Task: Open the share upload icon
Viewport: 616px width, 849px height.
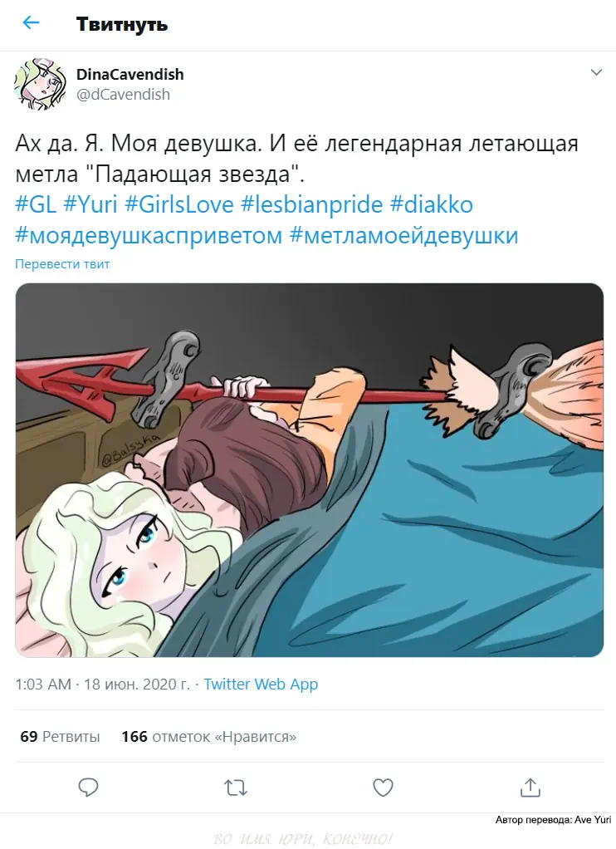Action: [x=530, y=788]
